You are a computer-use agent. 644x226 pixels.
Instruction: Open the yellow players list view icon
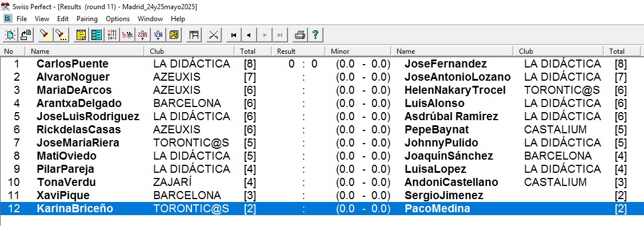(81, 35)
